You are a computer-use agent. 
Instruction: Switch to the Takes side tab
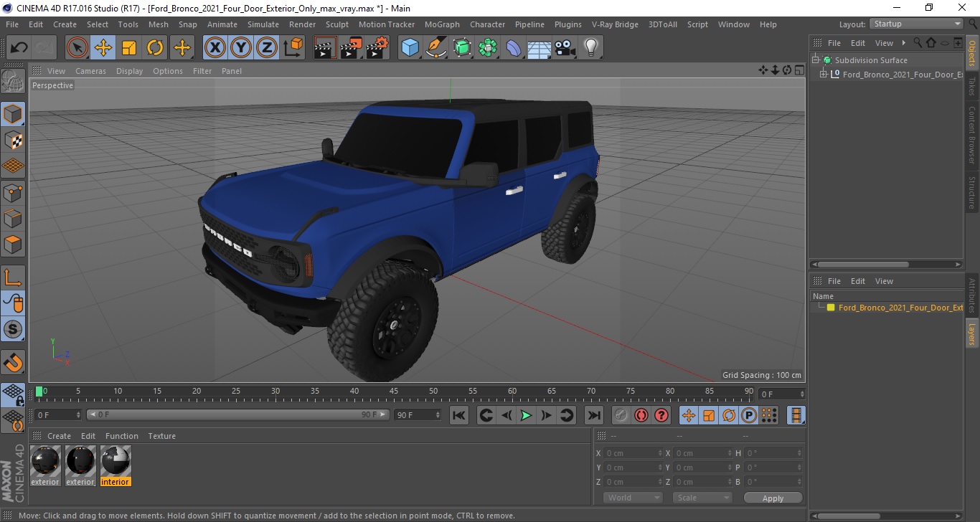972,87
